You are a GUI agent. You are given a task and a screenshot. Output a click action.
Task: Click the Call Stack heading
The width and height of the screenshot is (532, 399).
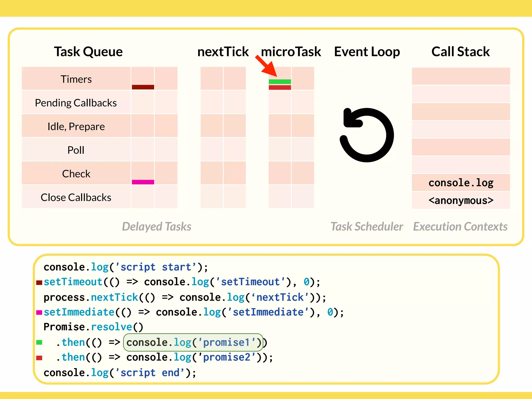[x=460, y=51]
